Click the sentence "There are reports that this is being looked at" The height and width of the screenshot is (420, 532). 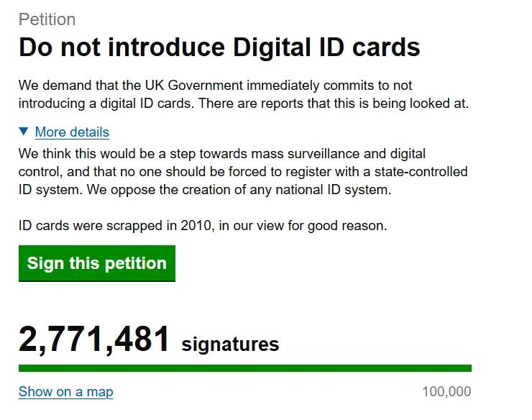(x=334, y=104)
